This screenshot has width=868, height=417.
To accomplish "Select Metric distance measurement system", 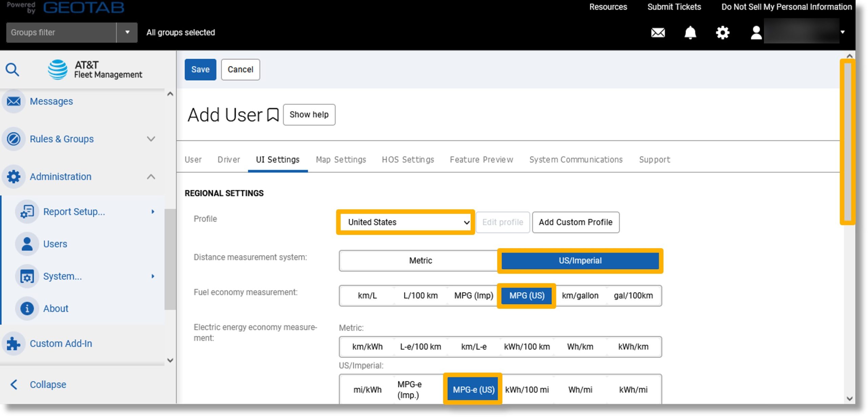I will (x=420, y=260).
